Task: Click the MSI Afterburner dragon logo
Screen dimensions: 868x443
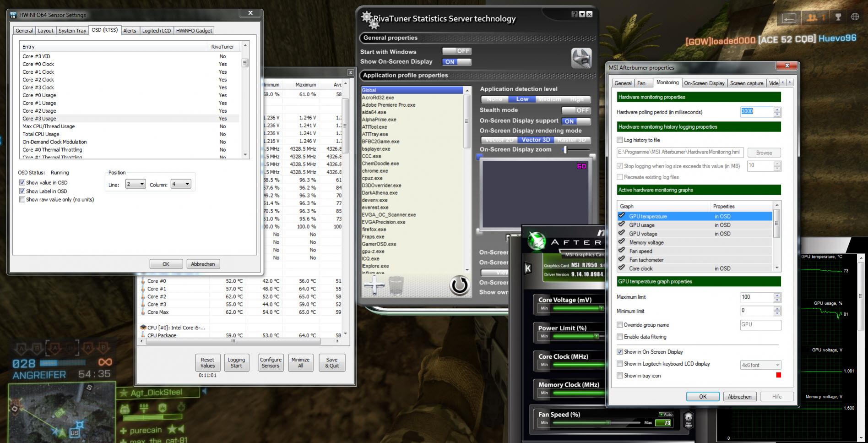Action: coord(536,241)
